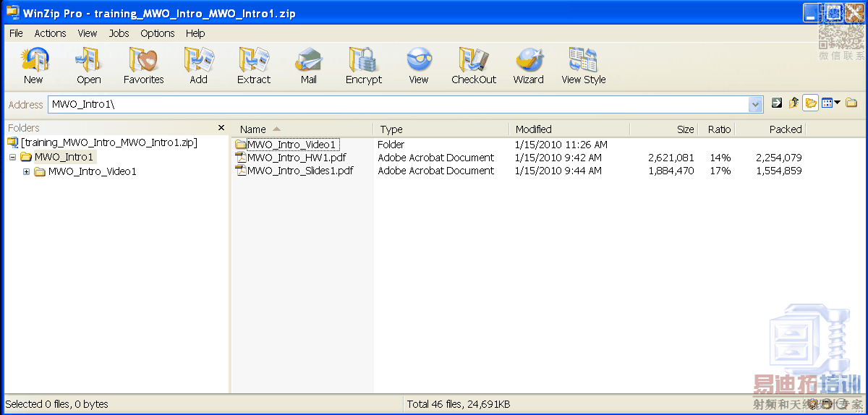Open the address bar dropdown
This screenshot has height=415, width=868.
click(757, 104)
